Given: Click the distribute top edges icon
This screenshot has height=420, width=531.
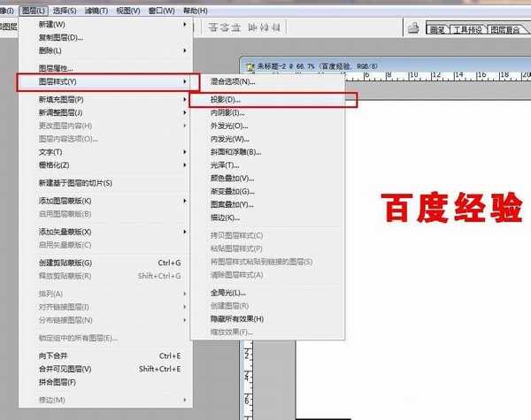Looking at the screenshot, I should pyautogui.click(x=213, y=27).
